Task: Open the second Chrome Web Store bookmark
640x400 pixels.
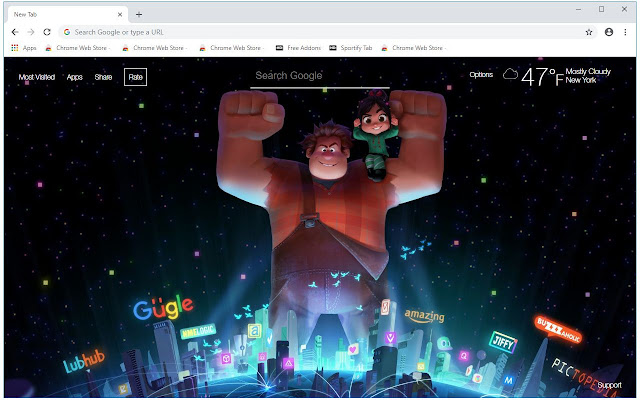Action: click(x=154, y=48)
